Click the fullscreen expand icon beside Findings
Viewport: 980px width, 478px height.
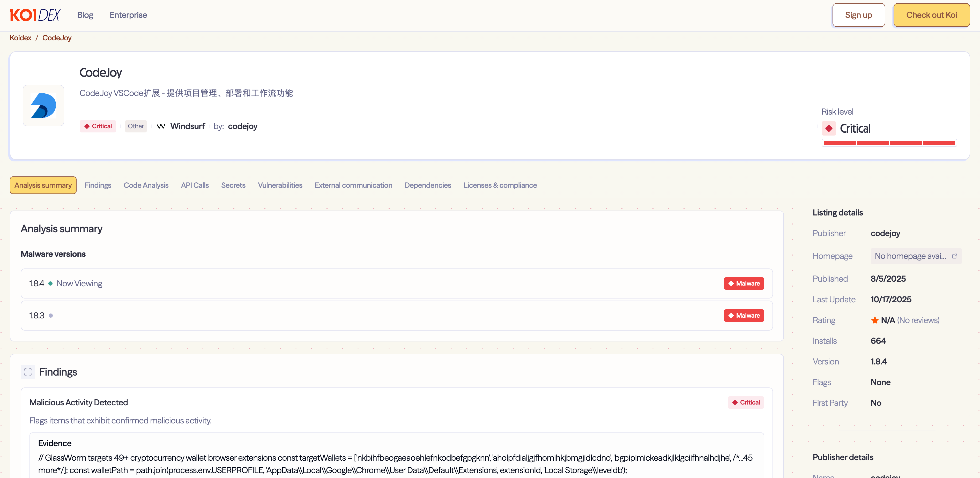tap(27, 372)
